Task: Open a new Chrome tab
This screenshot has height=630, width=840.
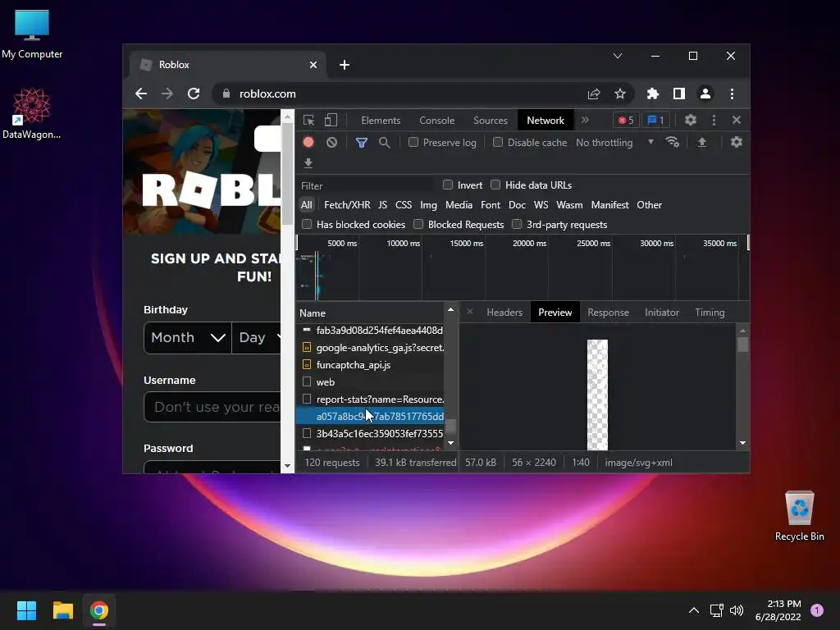Action: click(345, 65)
